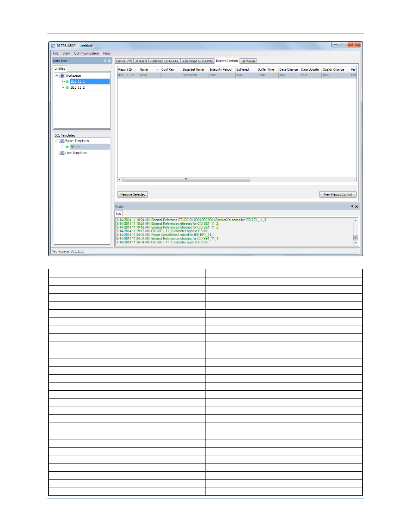
Task: Switch to the Datasets tab
Action: coord(141,61)
